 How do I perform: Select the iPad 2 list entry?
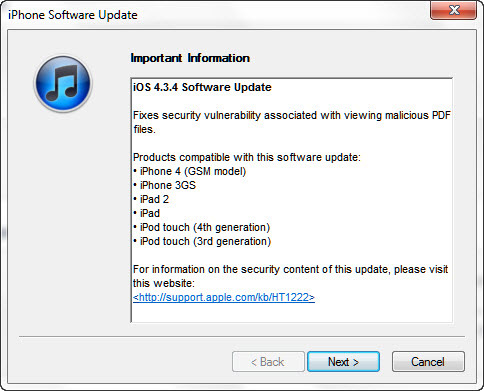pyautogui.click(x=151, y=199)
